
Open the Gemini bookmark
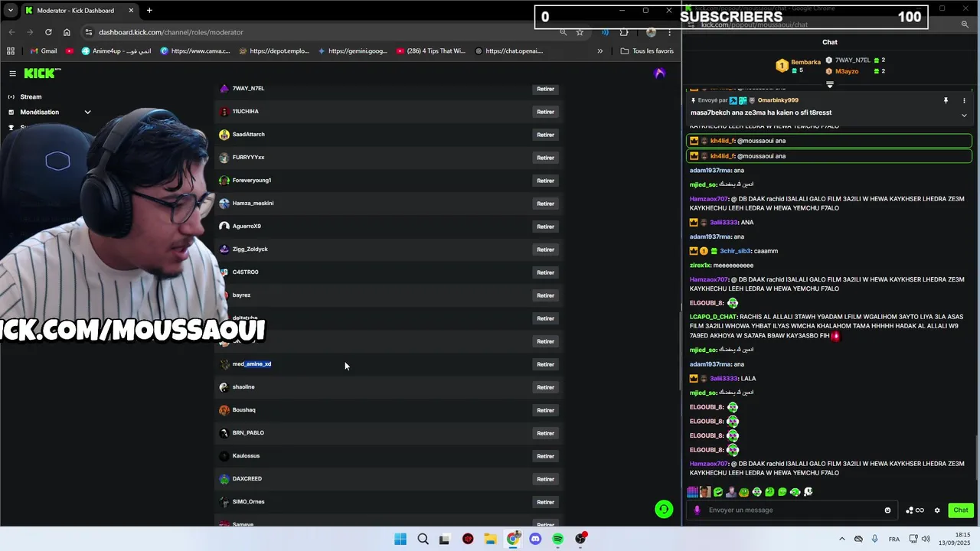coord(351,51)
